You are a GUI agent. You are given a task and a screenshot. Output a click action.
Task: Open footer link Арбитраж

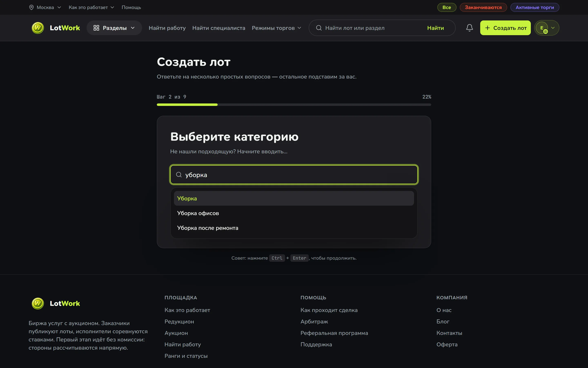[x=314, y=322]
